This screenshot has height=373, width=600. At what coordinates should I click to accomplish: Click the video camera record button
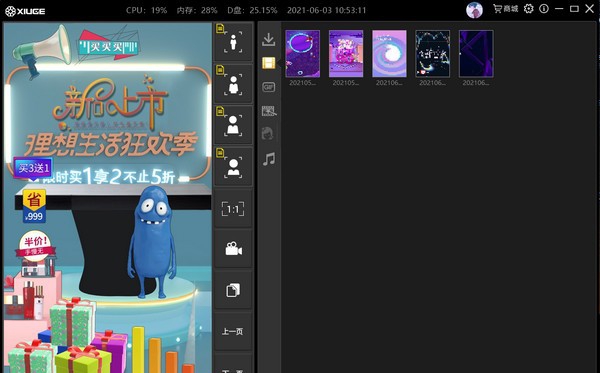(233, 249)
